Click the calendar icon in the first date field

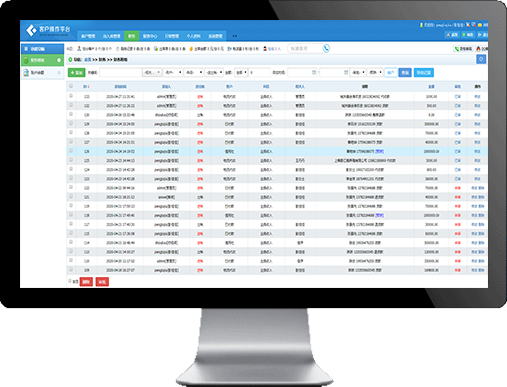[x=314, y=72]
